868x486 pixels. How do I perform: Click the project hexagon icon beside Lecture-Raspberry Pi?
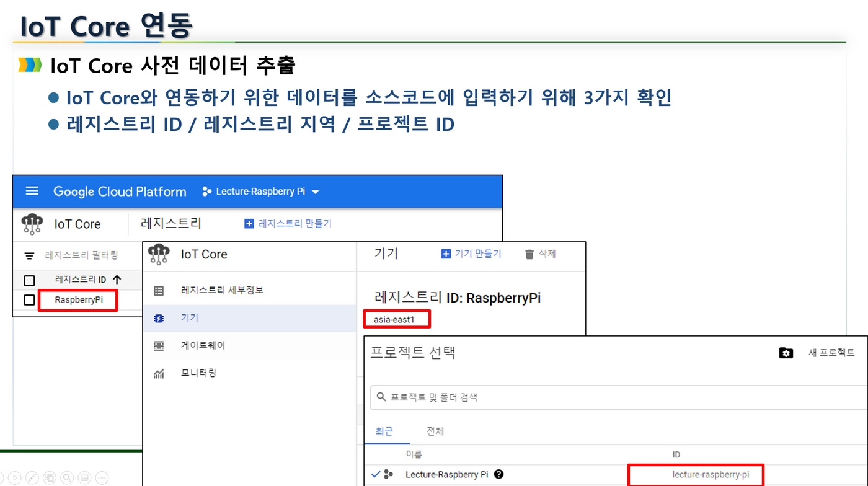207,192
